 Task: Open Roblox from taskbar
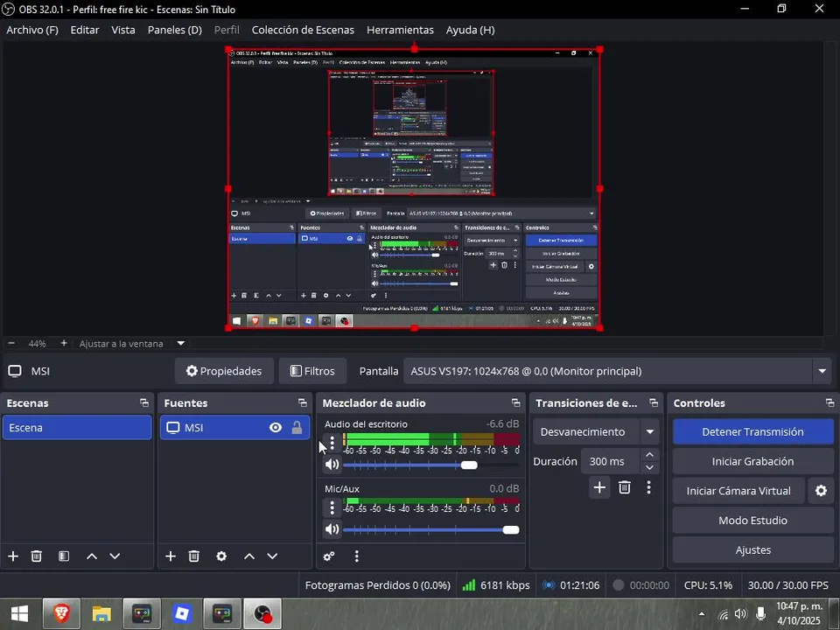pos(182,614)
